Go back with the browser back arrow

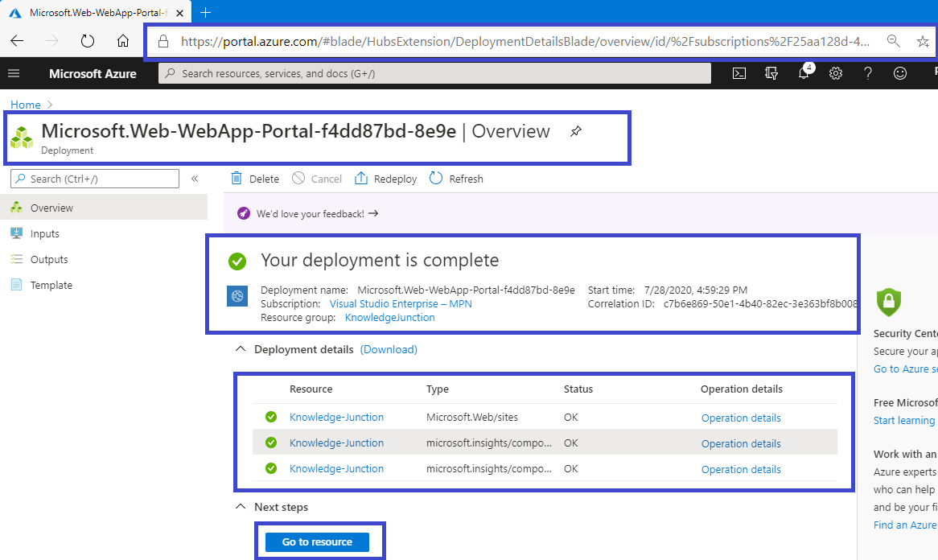point(18,41)
